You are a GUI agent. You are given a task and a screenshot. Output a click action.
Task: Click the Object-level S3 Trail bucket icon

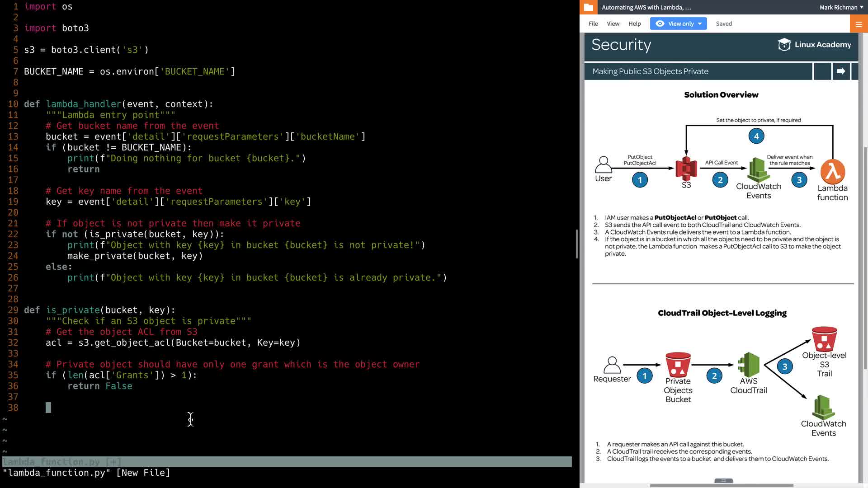(x=824, y=339)
